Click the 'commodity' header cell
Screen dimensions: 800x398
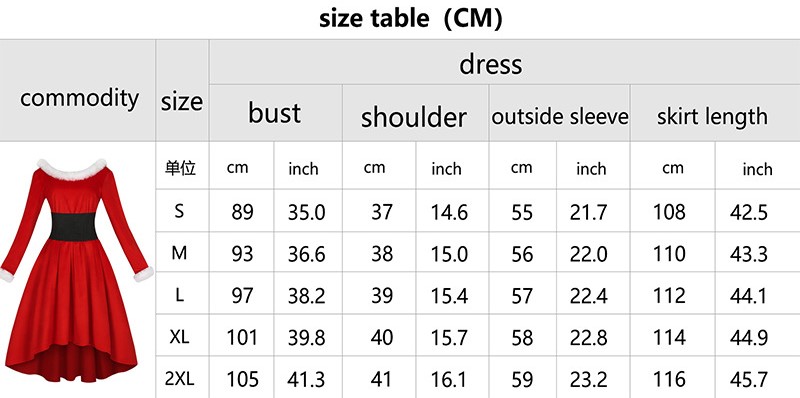[78, 91]
